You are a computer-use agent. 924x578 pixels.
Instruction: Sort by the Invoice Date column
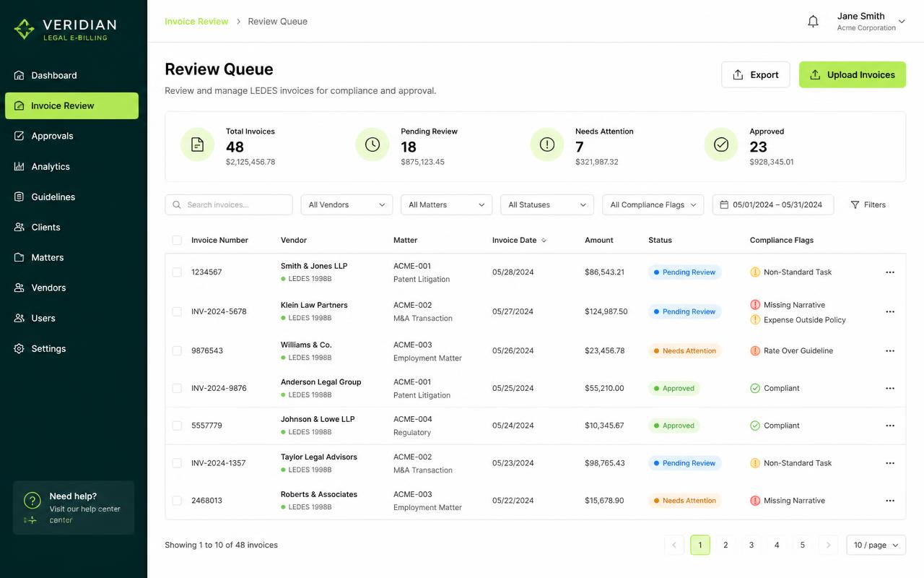(519, 241)
